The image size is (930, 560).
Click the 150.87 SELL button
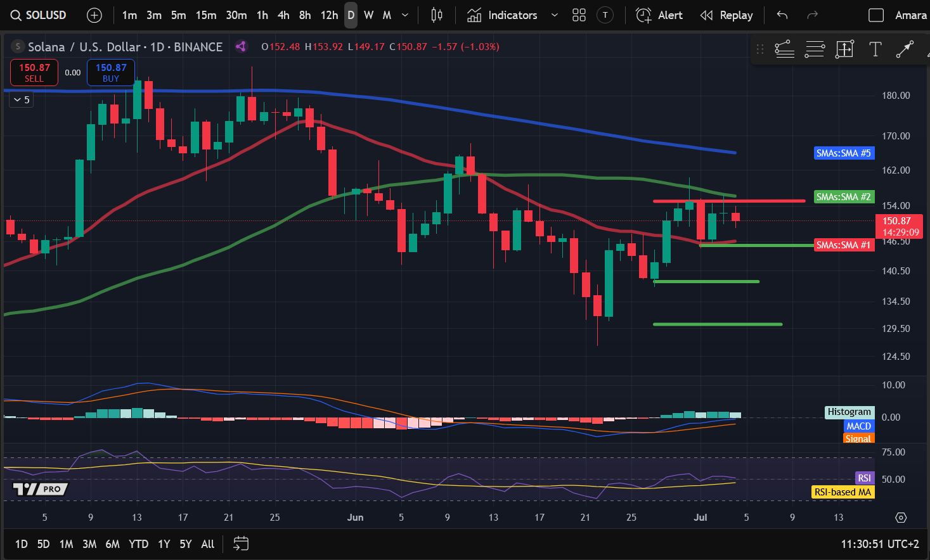coord(34,72)
